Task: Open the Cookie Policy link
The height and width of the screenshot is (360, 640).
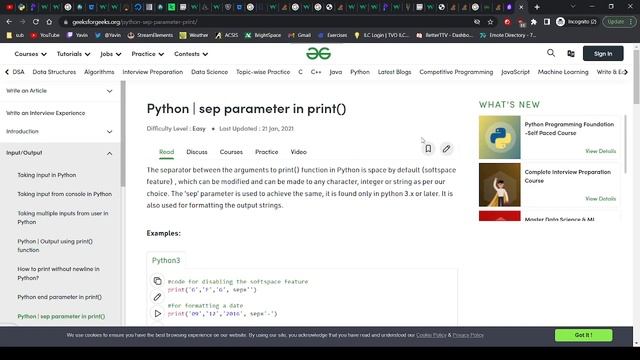Action: click(431, 335)
